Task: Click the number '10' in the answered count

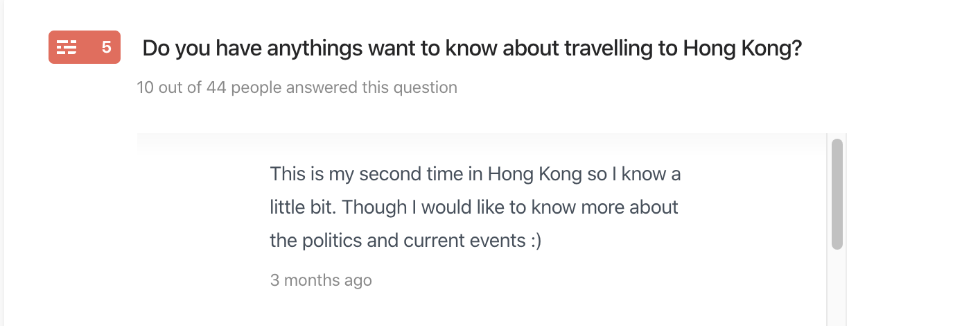Action: (x=146, y=87)
